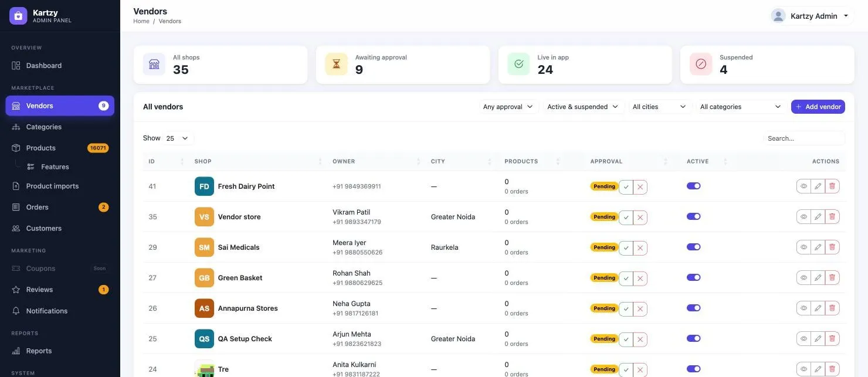868x377 pixels.
Task: Open Reports in the sidebar
Action: pyautogui.click(x=60, y=351)
